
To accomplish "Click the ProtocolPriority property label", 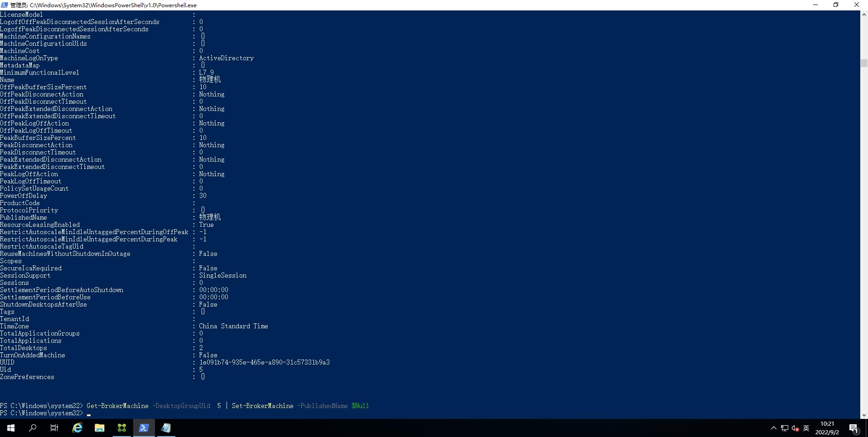I will tap(29, 210).
